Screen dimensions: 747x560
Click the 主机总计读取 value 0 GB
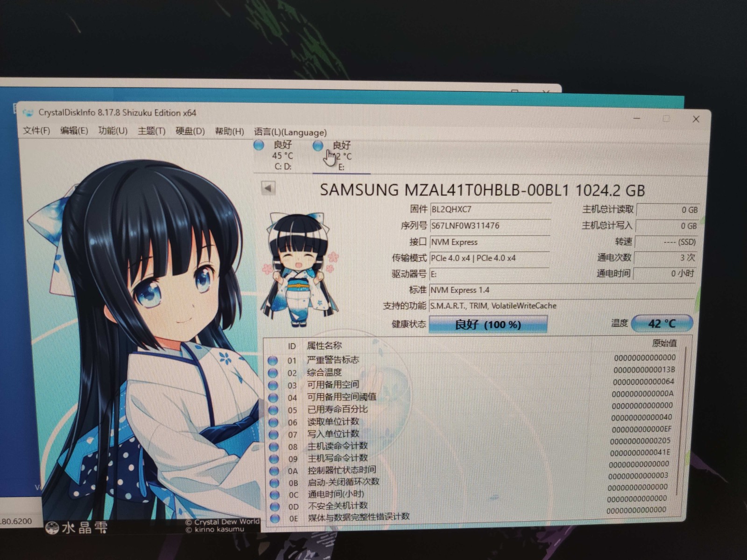tap(668, 210)
